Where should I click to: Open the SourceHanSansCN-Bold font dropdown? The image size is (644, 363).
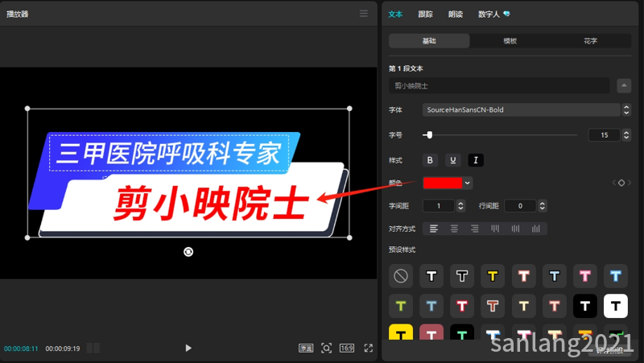pyautogui.click(x=521, y=109)
